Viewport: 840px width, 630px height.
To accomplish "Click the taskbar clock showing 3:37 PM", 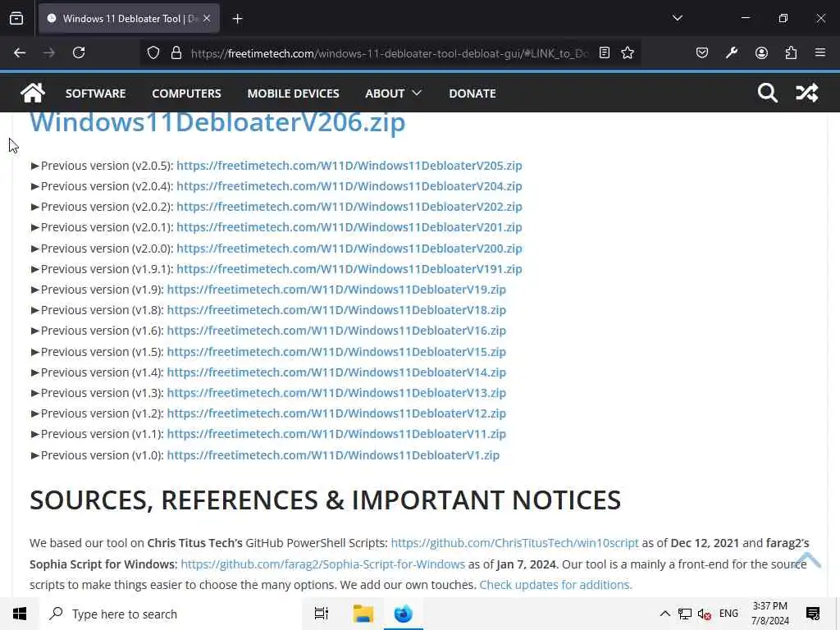I will pyautogui.click(x=769, y=614).
